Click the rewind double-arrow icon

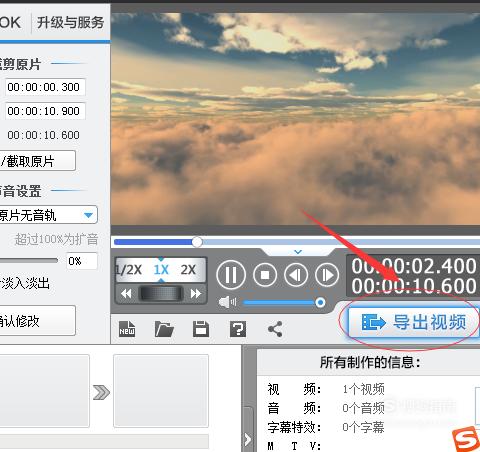126,294
